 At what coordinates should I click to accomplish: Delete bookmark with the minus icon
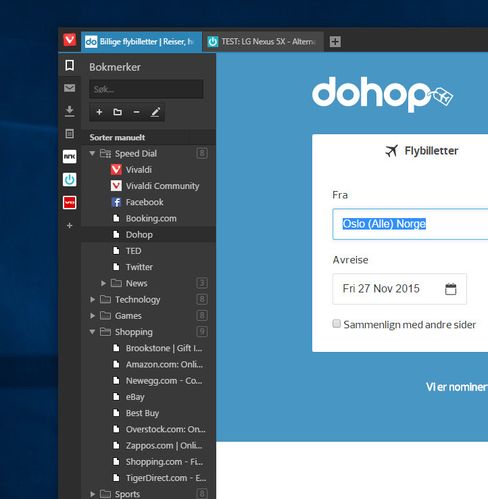click(x=136, y=112)
